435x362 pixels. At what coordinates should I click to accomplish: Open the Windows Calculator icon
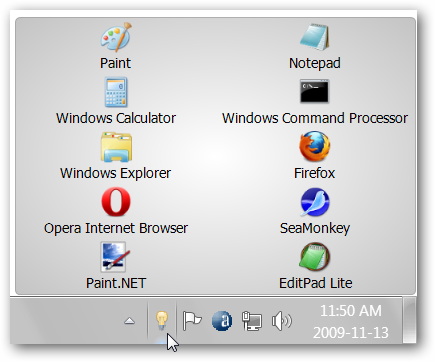click(x=116, y=92)
